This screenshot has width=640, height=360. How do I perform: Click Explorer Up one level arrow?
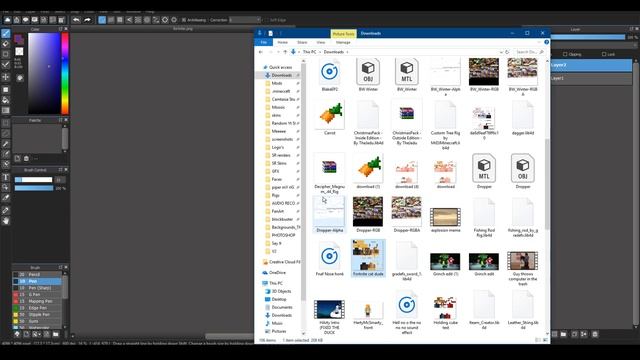coord(285,52)
